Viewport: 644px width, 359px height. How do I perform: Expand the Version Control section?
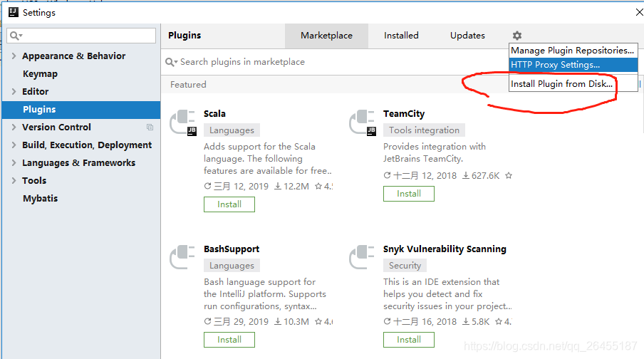14,128
